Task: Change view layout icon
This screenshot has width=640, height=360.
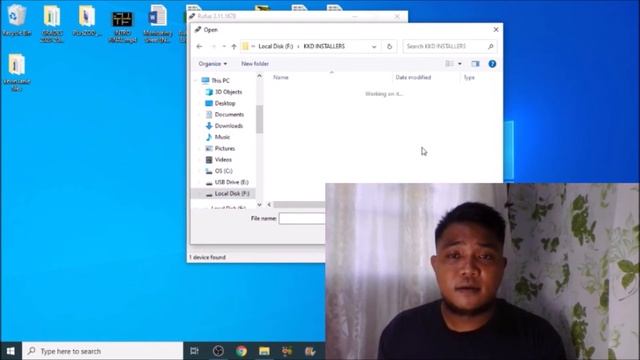Action: [x=449, y=64]
